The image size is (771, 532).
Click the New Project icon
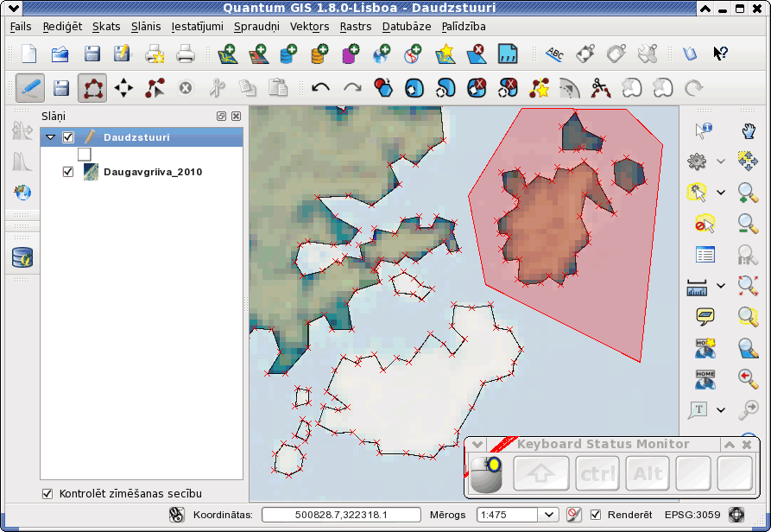(29, 54)
